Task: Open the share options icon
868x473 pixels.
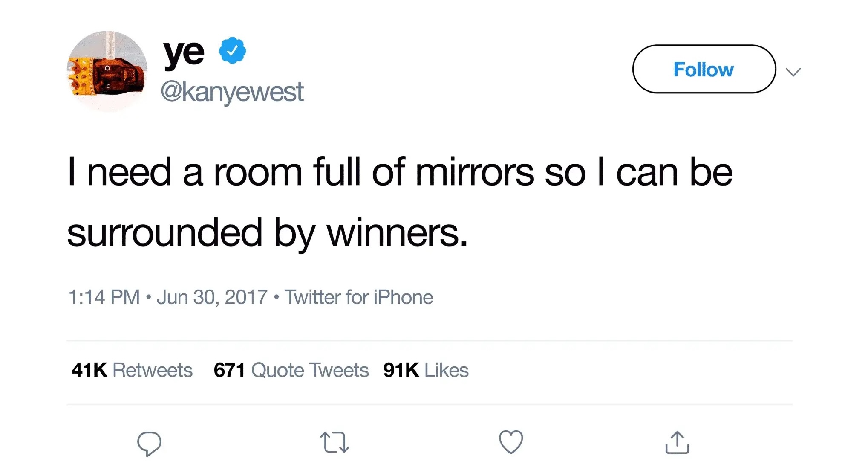Action: pyautogui.click(x=677, y=442)
